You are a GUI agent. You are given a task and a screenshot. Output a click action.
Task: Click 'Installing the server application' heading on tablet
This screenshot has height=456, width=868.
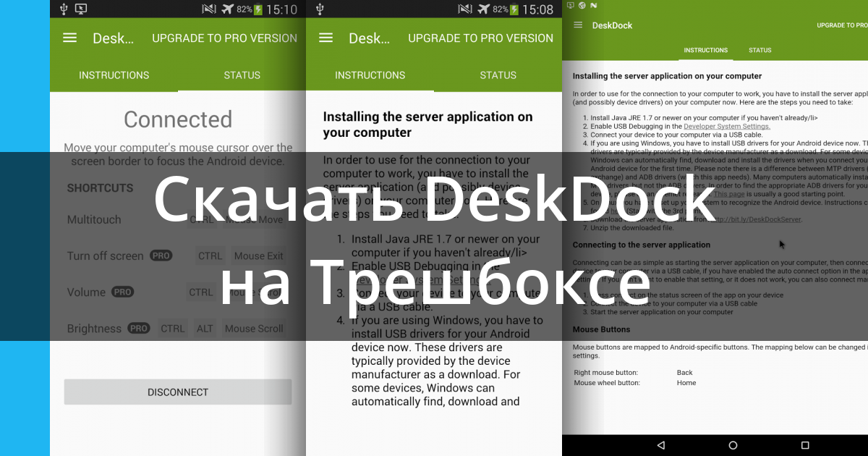pos(667,76)
